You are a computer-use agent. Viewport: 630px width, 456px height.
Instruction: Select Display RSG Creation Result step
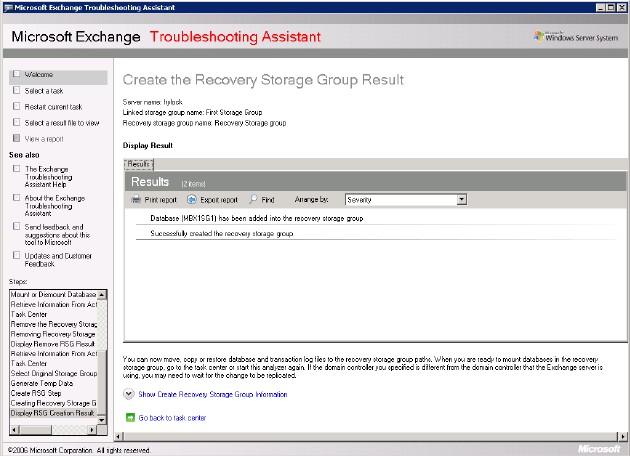click(53, 413)
